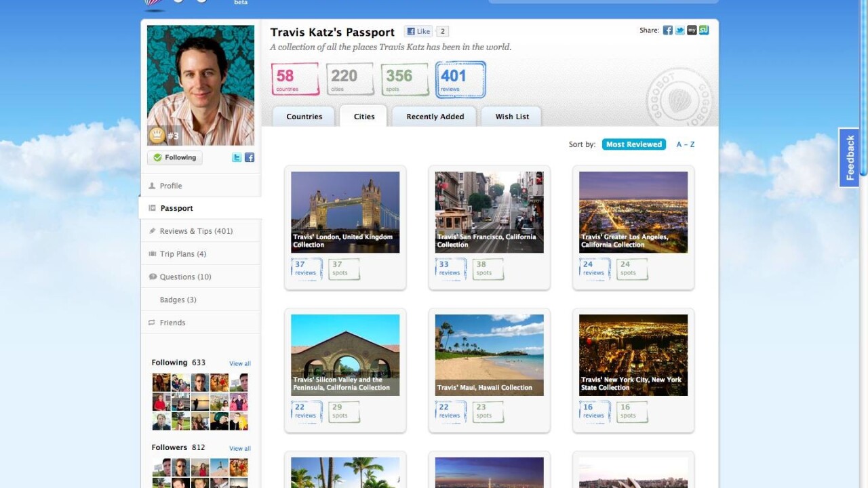Share the passport on Twitter
The image size is (868, 488).
(679, 30)
